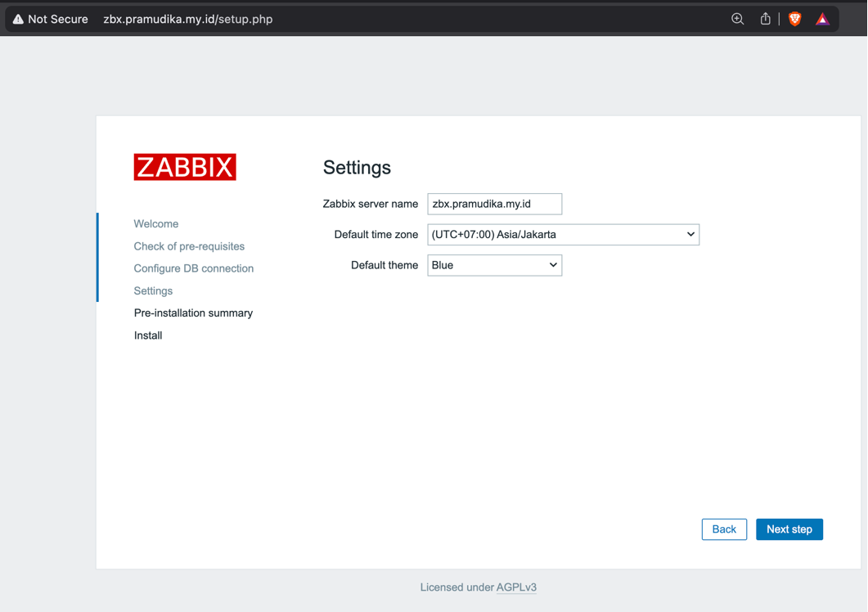
Task: Click the zoom magnifier icon in address bar
Action: tap(737, 19)
